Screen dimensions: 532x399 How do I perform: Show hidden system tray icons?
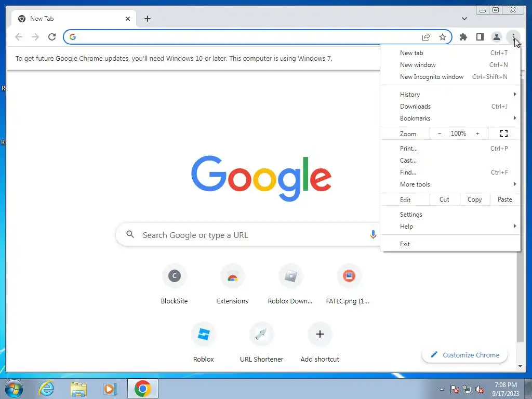[x=442, y=389]
